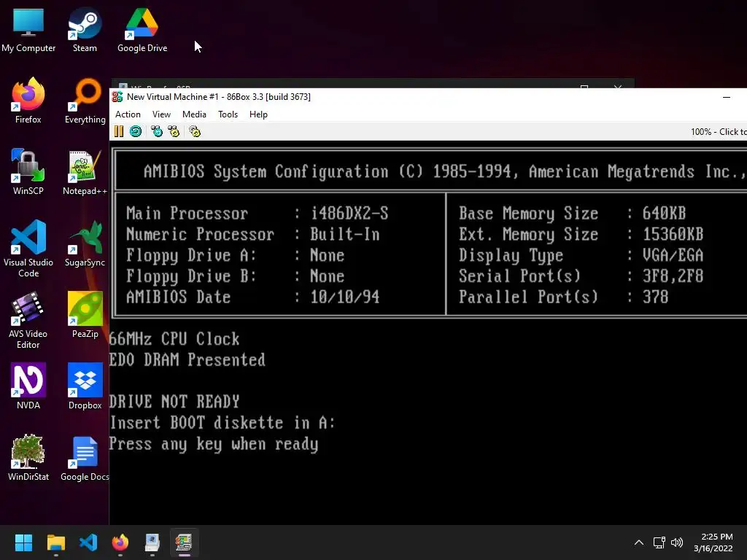Select the Firefox desktop shortcut
Viewport: 747px width, 560px height.
tap(28, 101)
